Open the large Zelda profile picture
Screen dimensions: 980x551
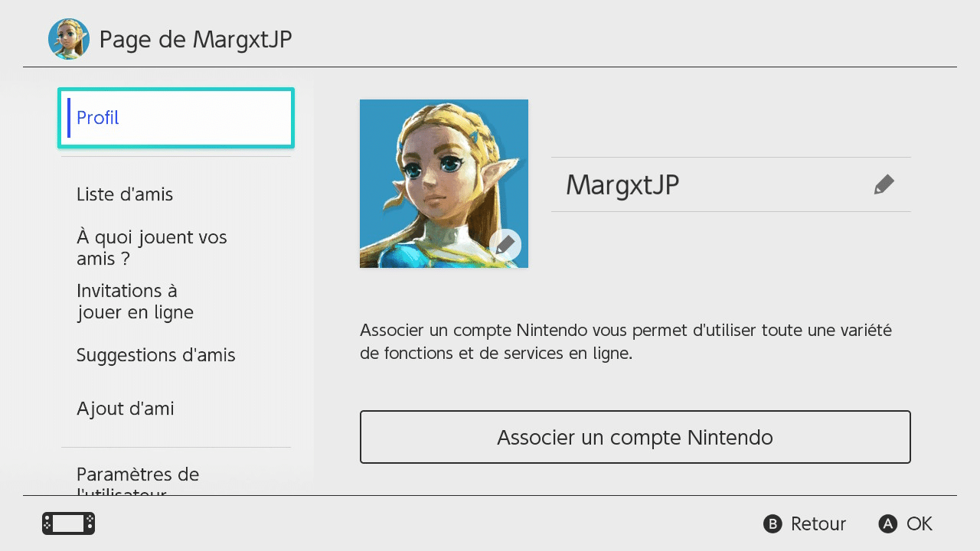coord(444,184)
